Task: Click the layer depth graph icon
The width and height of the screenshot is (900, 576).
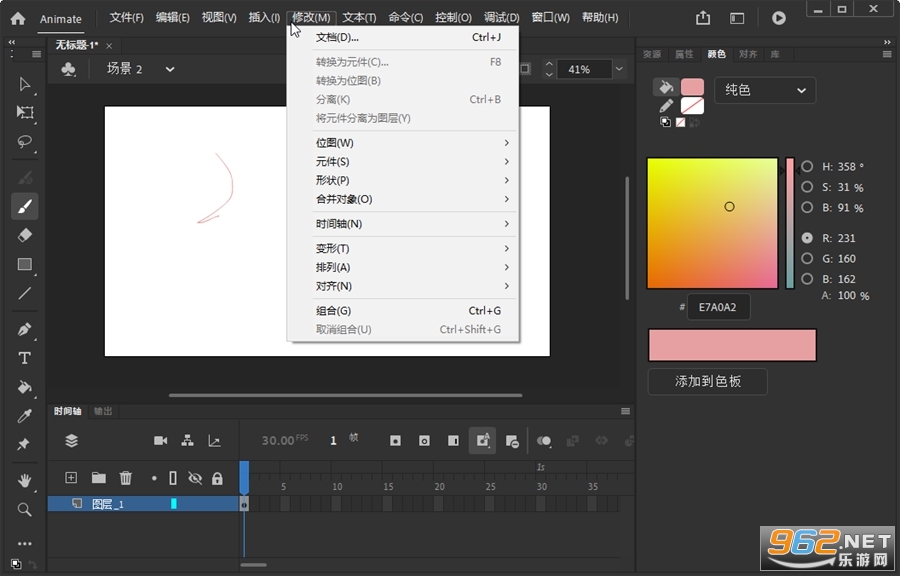Action: (x=214, y=441)
